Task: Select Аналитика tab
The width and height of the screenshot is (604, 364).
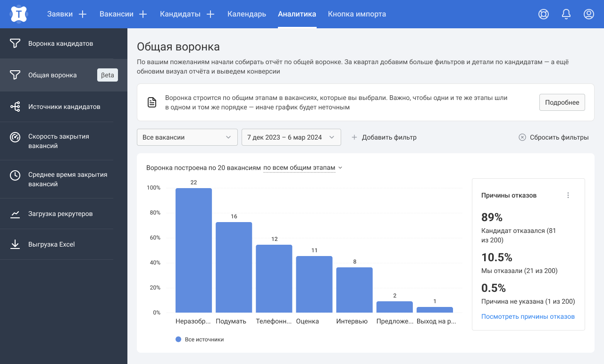Action: [x=297, y=14]
